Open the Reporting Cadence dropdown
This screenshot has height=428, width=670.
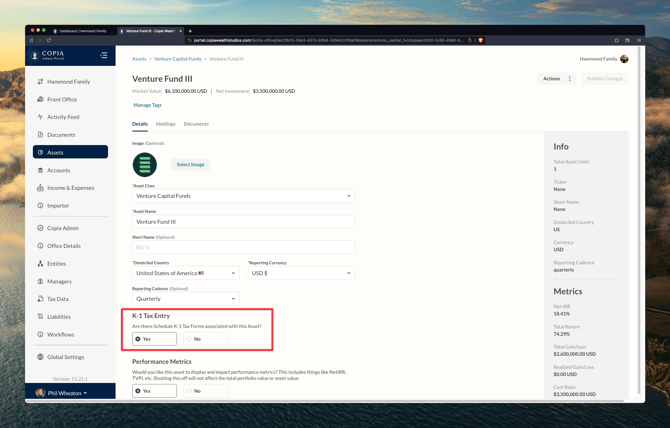pyautogui.click(x=186, y=299)
